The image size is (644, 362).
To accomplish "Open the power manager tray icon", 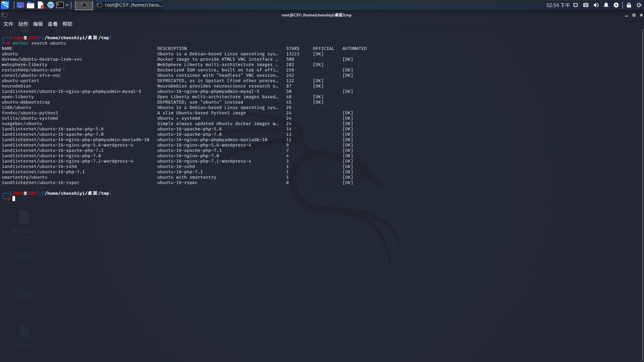I will coord(616,5).
